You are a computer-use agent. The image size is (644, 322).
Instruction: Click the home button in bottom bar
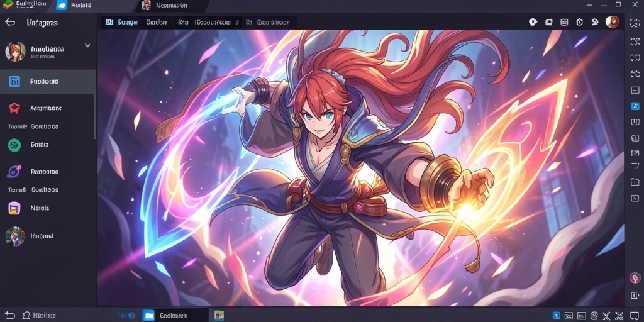coord(26,316)
